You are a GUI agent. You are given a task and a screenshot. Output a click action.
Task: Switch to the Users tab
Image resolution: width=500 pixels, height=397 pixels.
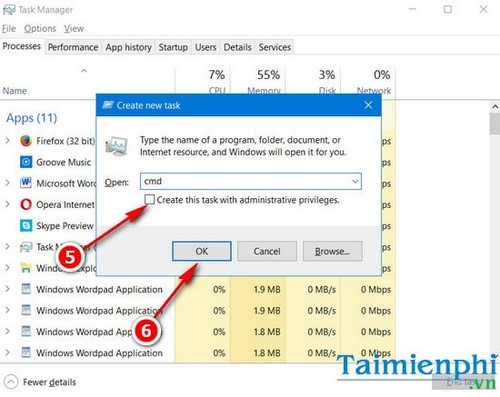pos(206,47)
